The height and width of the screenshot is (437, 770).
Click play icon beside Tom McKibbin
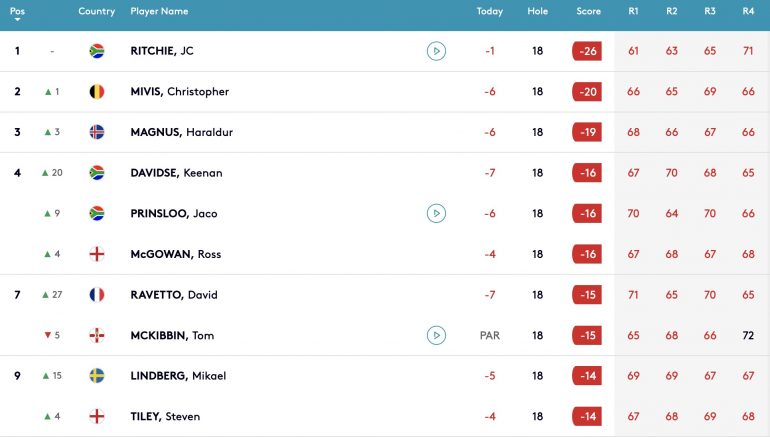(436, 335)
